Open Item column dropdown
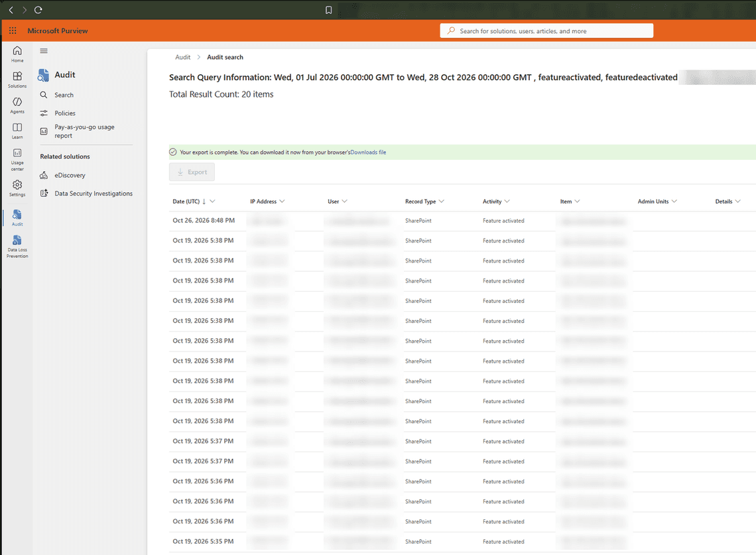756x555 pixels. [577, 202]
